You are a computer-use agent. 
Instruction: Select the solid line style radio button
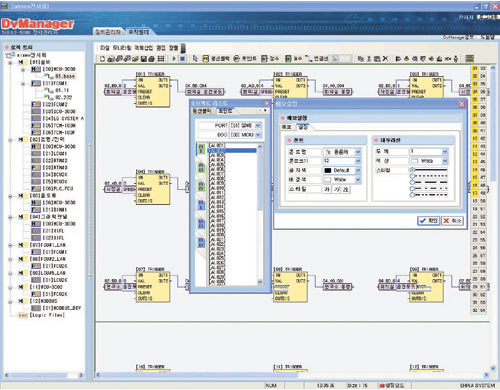pyautogui.click(x=413, y=170)
